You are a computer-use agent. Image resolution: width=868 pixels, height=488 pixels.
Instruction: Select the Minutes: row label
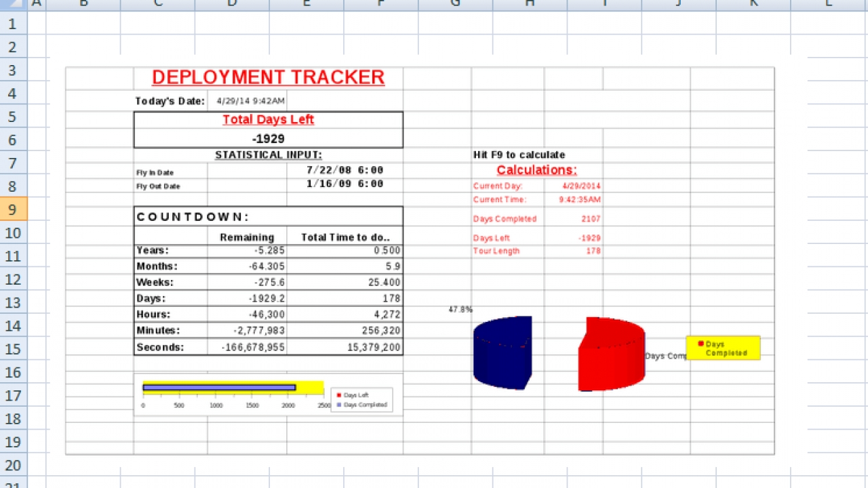click(158, 331)
